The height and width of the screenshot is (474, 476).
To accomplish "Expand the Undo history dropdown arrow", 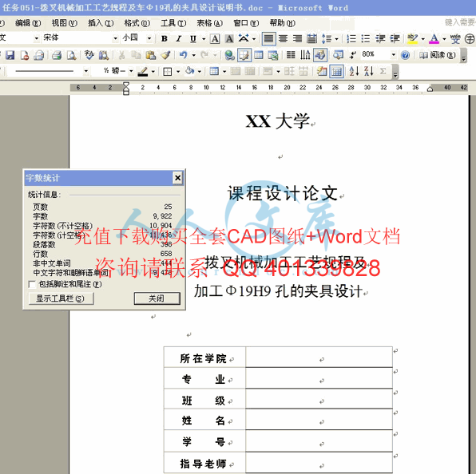I will [194, 55].
